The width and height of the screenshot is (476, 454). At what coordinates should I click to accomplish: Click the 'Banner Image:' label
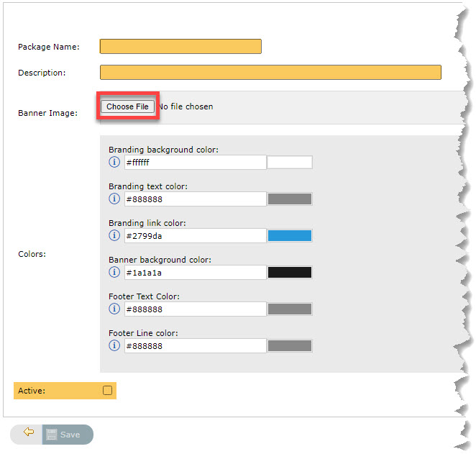(x=48, y=113)
